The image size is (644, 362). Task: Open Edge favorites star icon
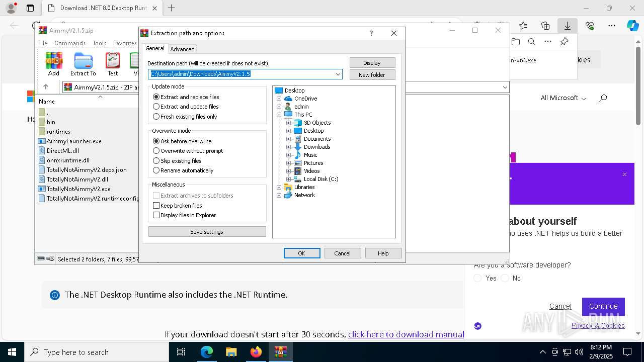click(523, 26)
